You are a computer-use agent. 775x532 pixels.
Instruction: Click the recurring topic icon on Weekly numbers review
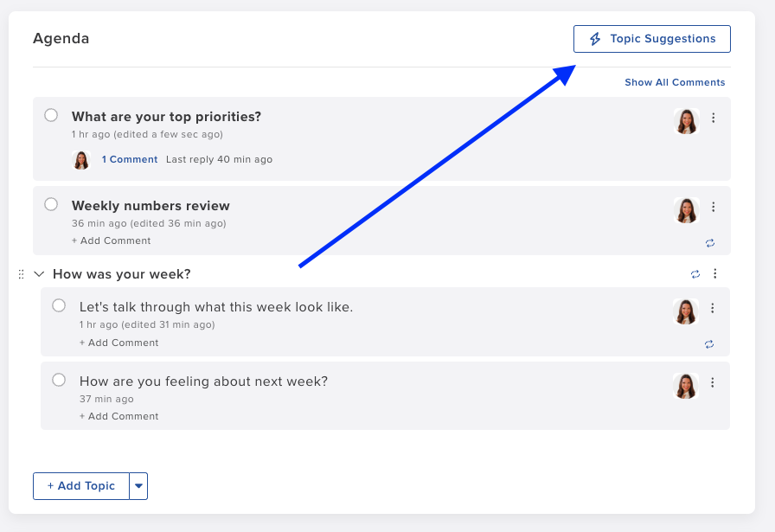[x=710, y=243]
